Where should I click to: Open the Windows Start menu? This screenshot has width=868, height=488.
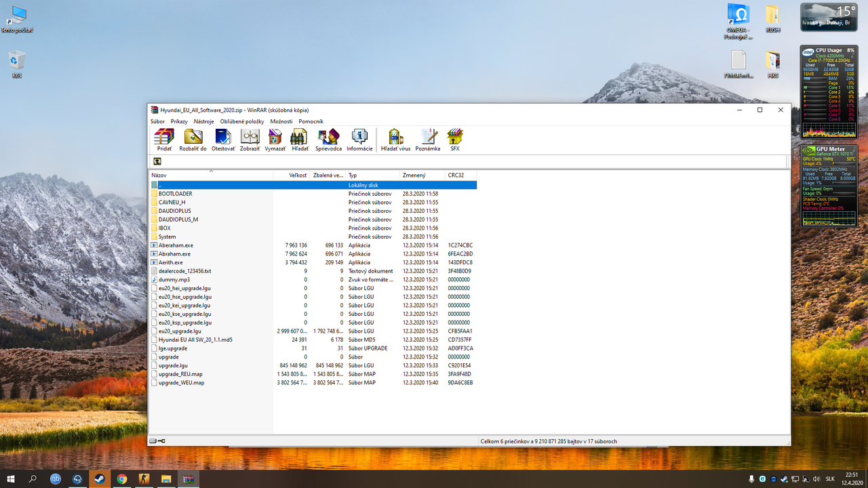point(10,479)
